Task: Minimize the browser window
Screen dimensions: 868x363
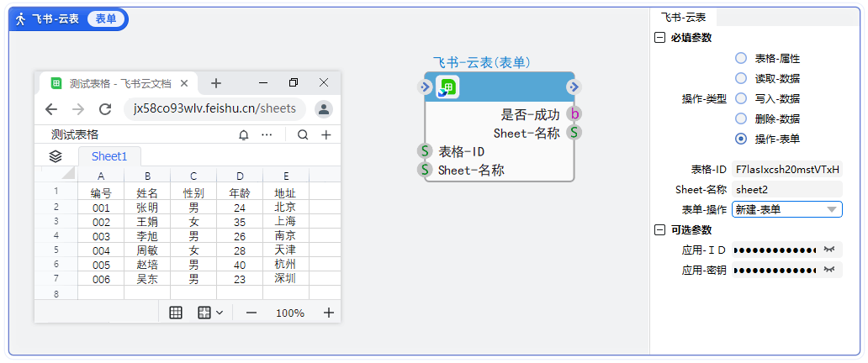Action: pyautogui.click(x=263, y=83)
